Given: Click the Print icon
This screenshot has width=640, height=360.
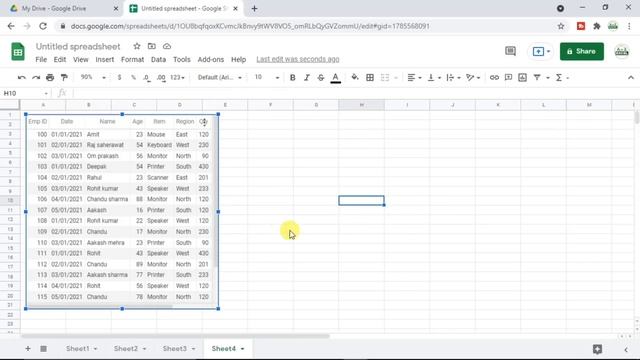Looking at the screenshot, I should pos(50,78).
